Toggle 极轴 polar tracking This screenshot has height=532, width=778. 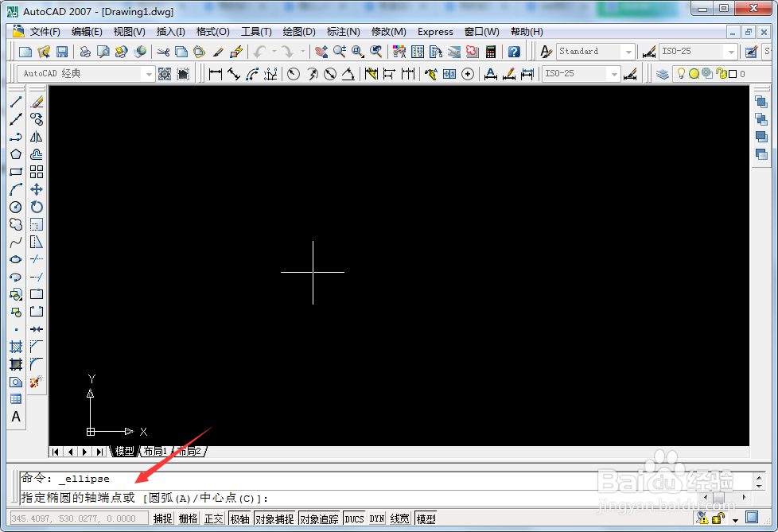click(x=240, y=518)
